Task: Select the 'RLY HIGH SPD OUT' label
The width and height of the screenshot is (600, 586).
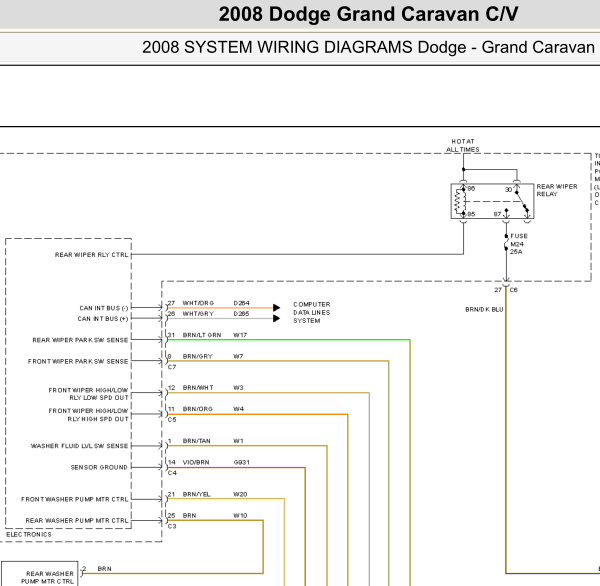Action: (x=98, y=419)
